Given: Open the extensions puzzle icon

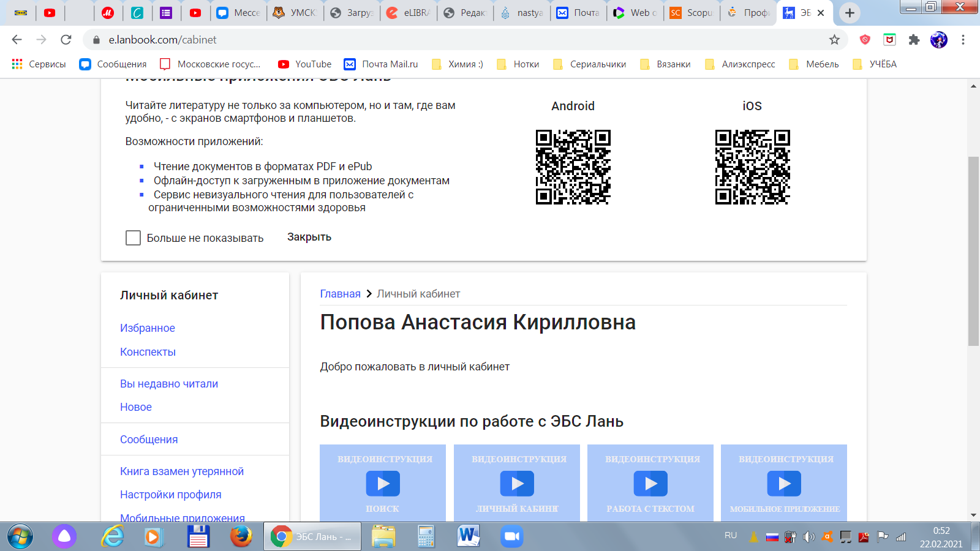Looking at the screenshot, I should click(914, 40).
